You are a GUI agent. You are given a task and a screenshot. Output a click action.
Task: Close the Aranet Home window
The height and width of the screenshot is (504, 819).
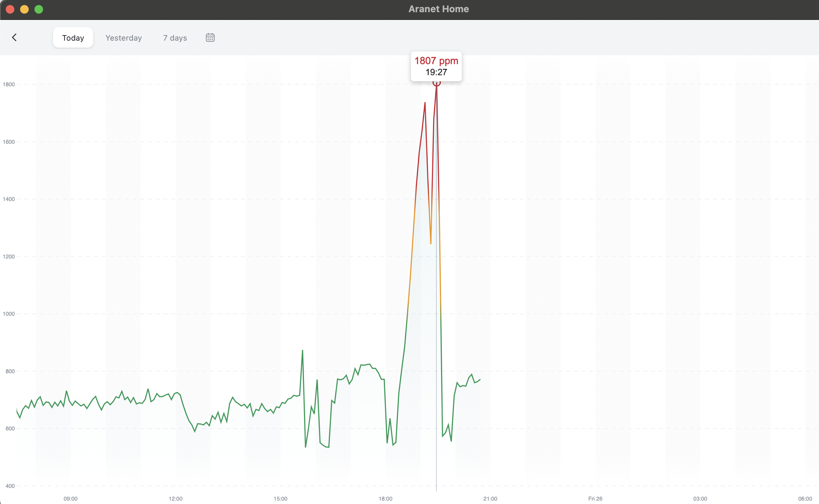[10, 9]
